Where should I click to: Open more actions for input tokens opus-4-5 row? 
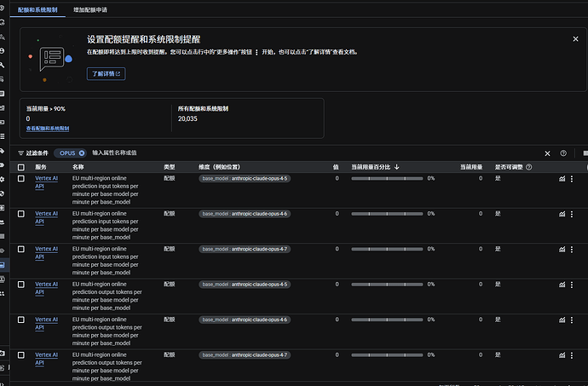pos(572,179)
